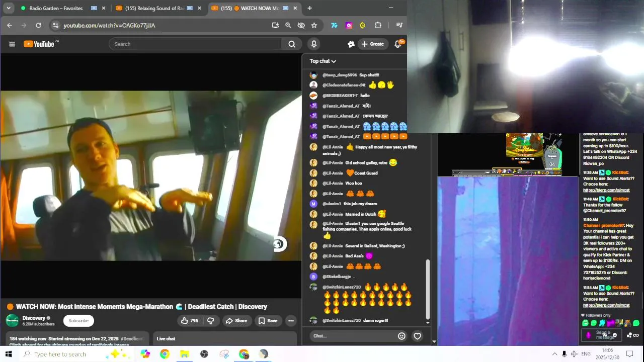Open the media control icon in browser toolbar
The image size is (644, 362).
399,25
